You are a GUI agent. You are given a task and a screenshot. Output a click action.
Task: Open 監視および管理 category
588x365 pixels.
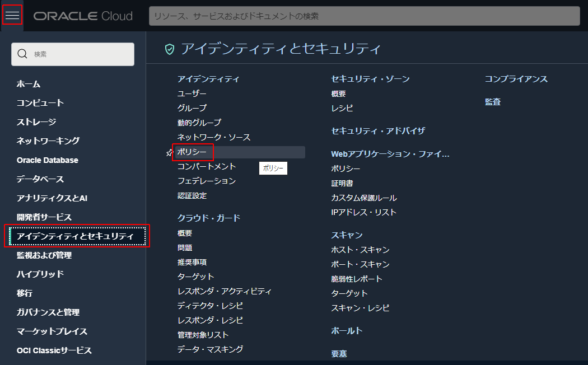click(44, 255)
